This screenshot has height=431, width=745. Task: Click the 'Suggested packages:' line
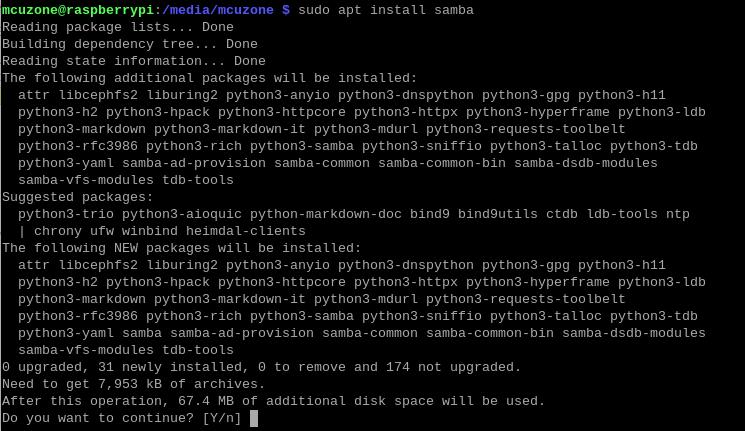(78, 197)
